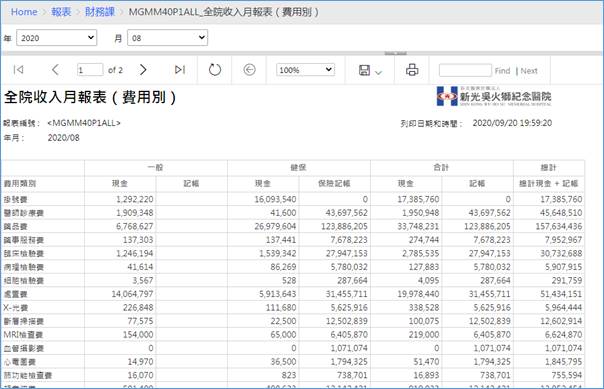Select cell value 226,848
The width and height of the screenshot is (604, 389).
point(138,308)
